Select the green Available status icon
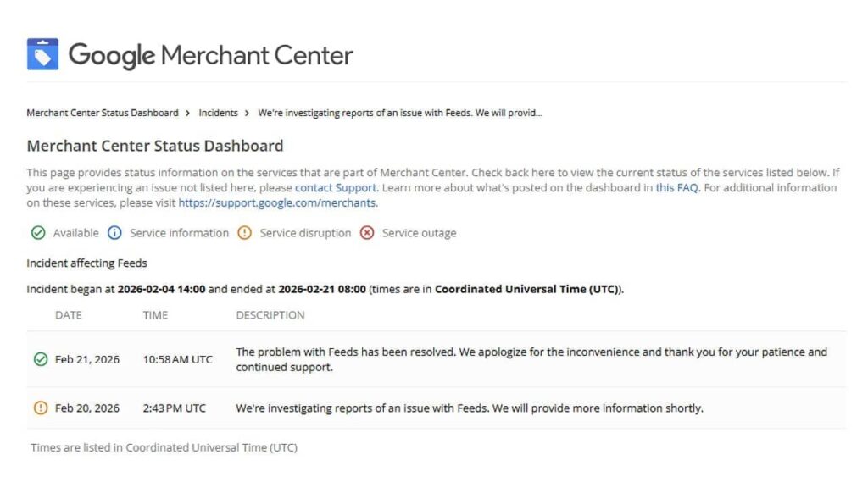This screenshot has width=868, height=488. coord(37,232)
